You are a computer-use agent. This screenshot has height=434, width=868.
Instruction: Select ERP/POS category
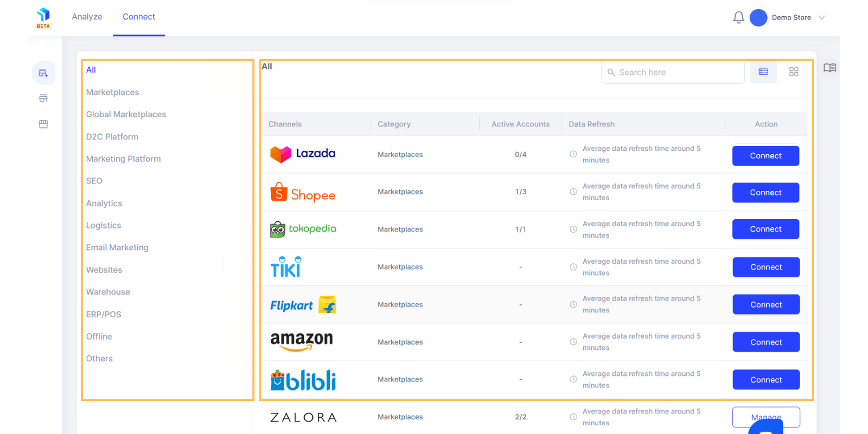point(104,315)
